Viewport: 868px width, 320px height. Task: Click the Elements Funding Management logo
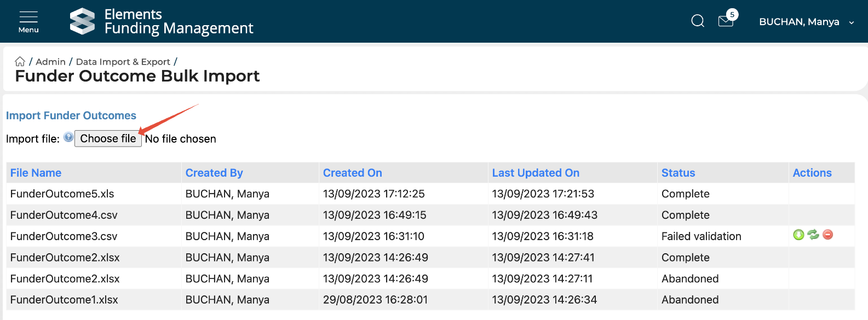[x=82, y=21]
